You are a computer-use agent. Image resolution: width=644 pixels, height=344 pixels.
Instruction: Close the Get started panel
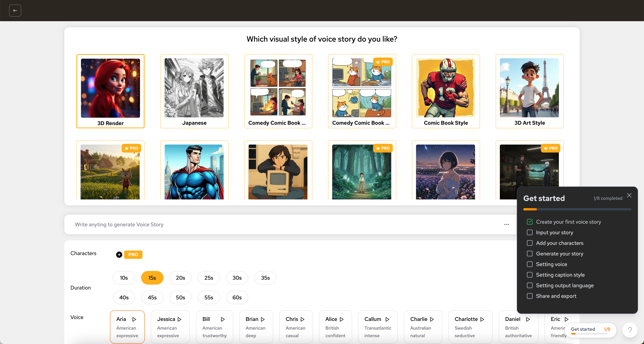(x=629, y=195)
